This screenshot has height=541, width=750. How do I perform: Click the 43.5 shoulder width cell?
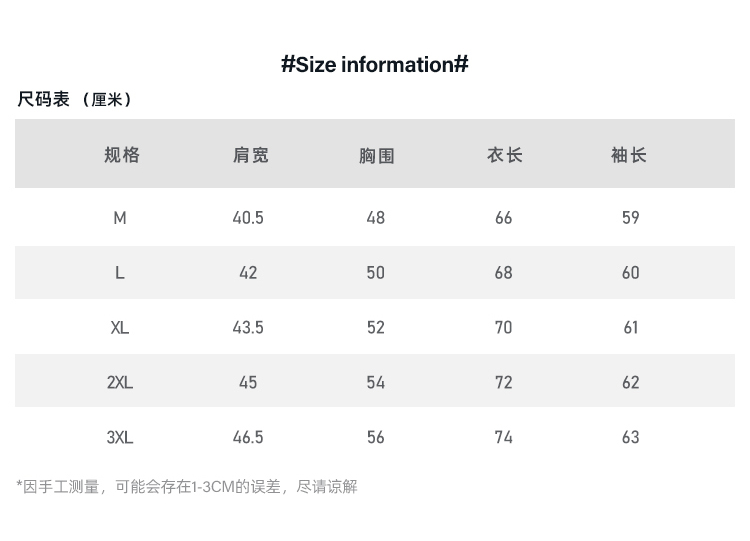pyautogui.click(x=248, y=328)
